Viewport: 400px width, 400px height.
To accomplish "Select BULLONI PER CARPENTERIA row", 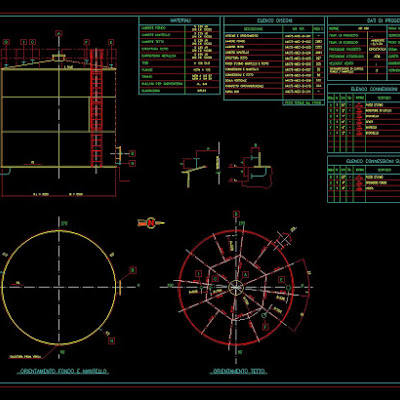I will pos(180,84).
